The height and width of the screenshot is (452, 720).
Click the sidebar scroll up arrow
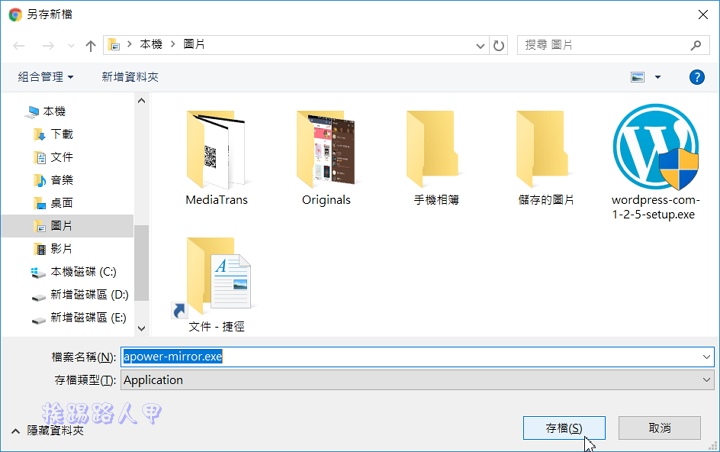[141, 101]
